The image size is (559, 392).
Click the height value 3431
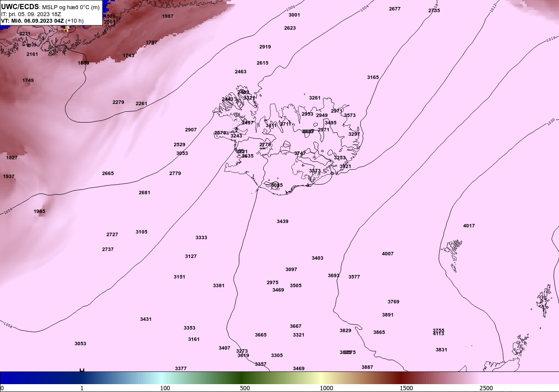146,319
